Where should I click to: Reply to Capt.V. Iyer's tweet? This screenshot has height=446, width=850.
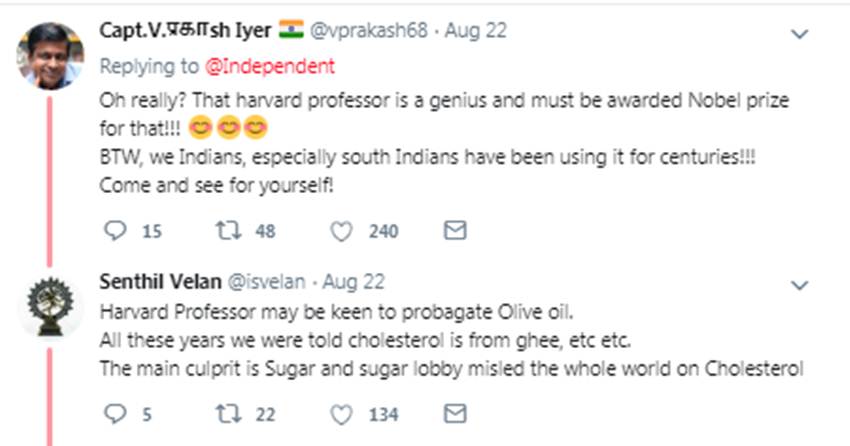pyautogui.click(x=115, y=232)
